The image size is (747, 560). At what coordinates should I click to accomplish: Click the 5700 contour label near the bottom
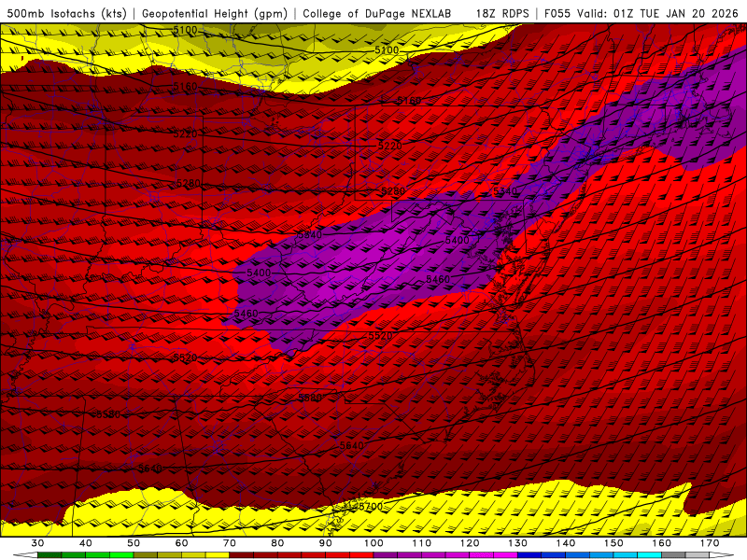click(371, 506)
